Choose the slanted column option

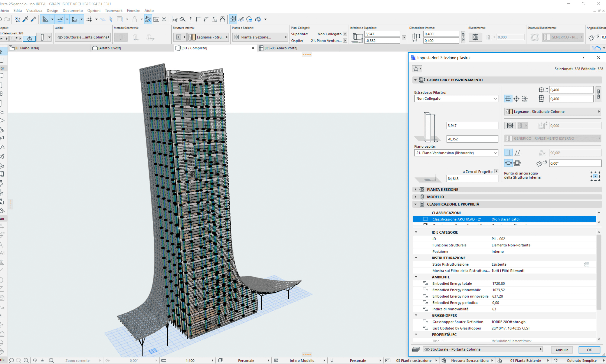[517, 153]
